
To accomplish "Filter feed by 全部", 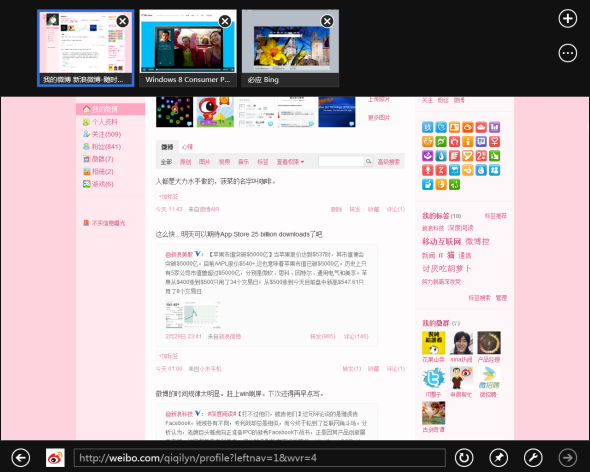I will [x=166, y=162].
